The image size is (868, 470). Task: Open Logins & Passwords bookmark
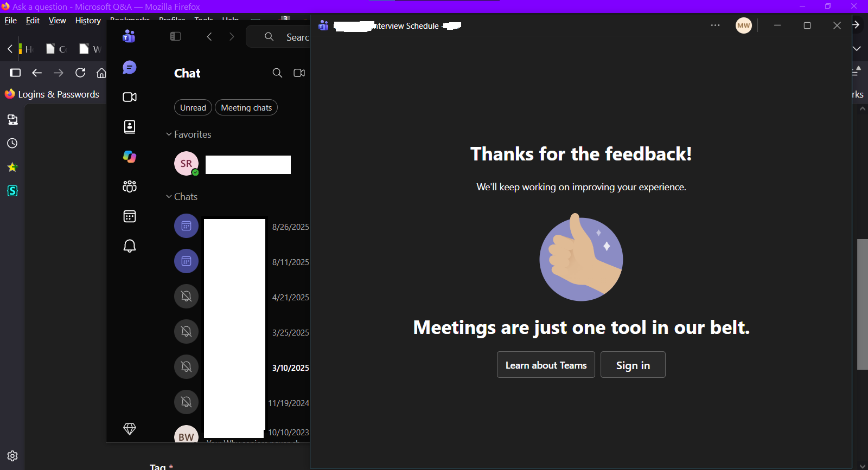point(52,94)
